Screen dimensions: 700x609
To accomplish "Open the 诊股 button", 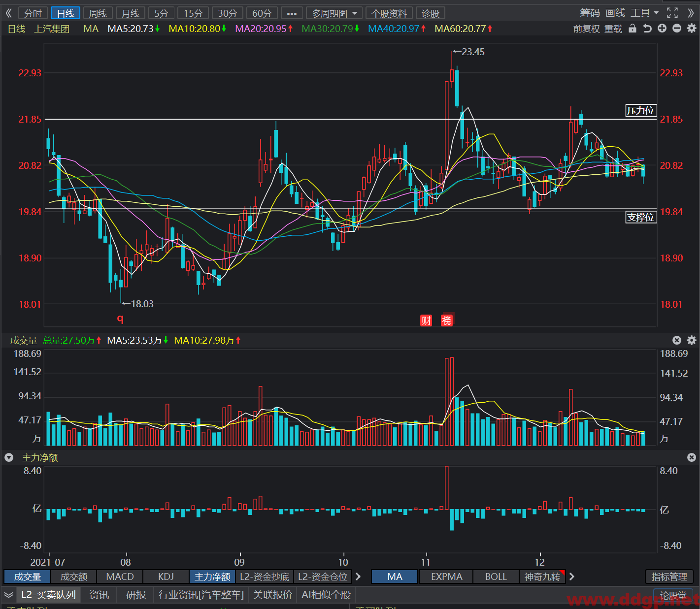I will pyautogui.click(x=431, y=13).
